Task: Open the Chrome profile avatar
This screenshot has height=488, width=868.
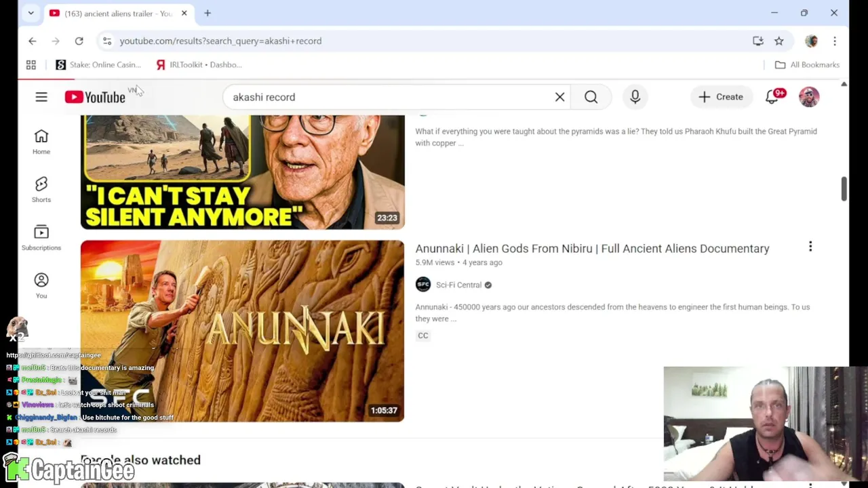Action: tap(812, 41)
